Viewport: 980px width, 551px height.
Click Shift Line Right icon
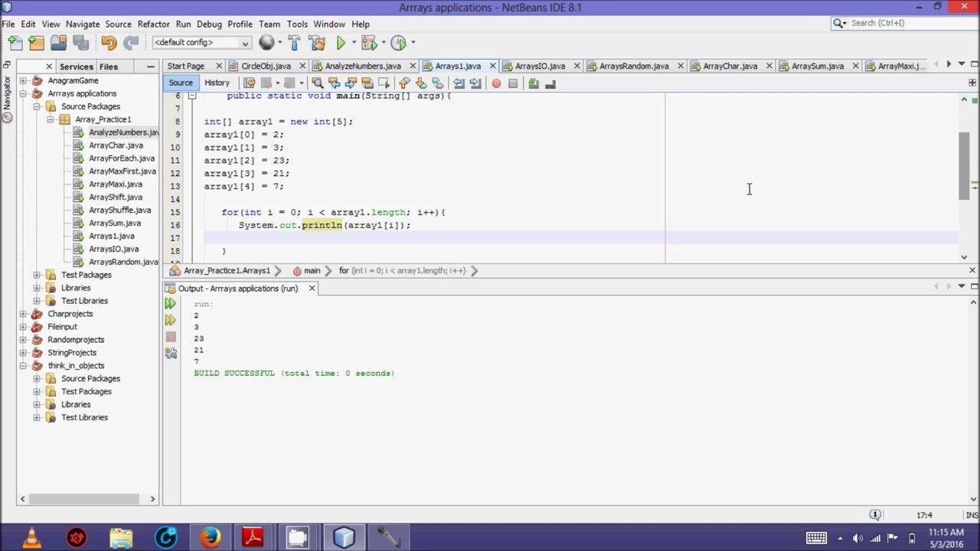point(475,83)
